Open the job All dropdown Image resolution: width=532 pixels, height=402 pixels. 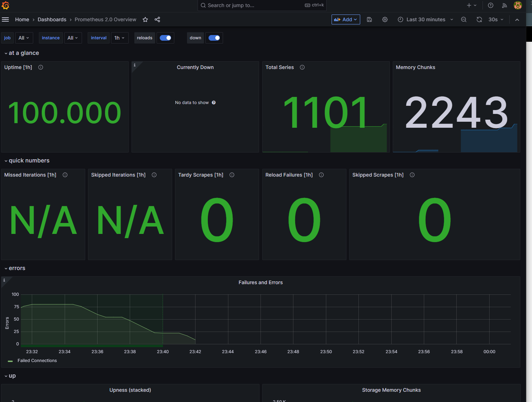(24, 38)
